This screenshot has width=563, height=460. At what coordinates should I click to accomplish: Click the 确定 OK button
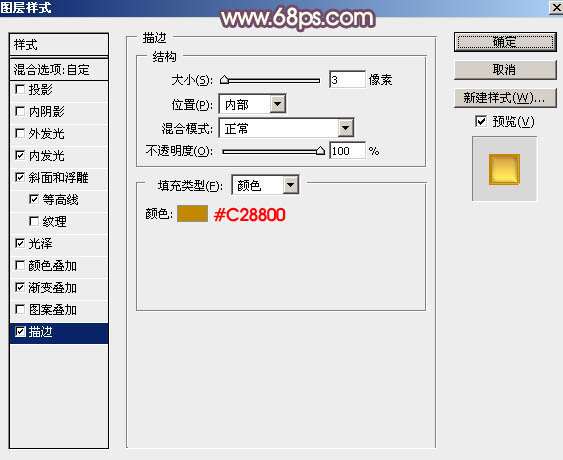click(x=505, y=42)
